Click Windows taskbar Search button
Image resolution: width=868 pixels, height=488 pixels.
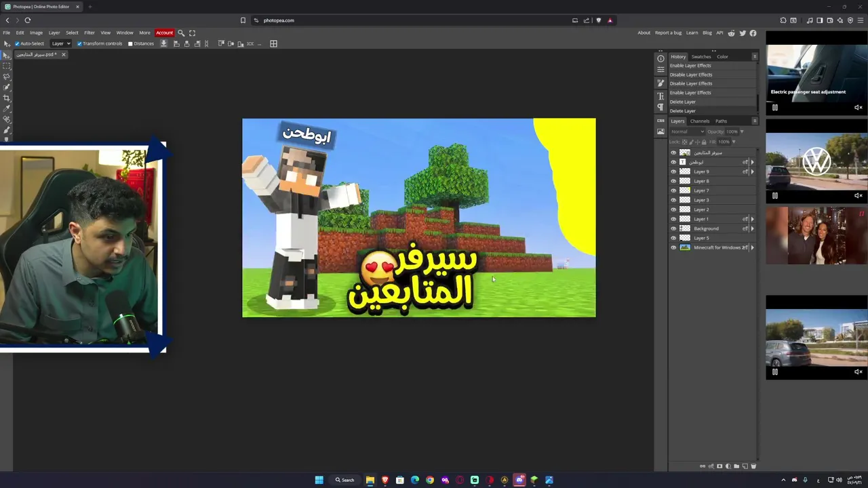click(344, 480)
